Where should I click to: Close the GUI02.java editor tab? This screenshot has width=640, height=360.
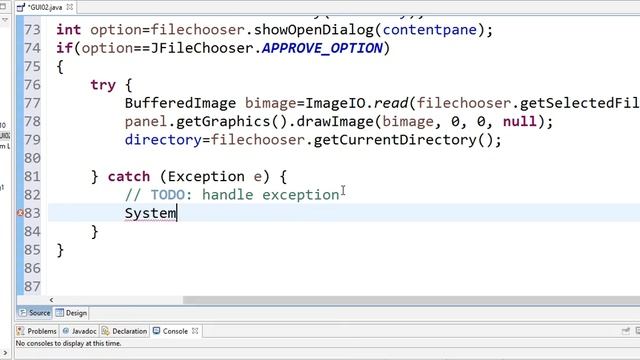pyautogui.click(x=70, y=7)
